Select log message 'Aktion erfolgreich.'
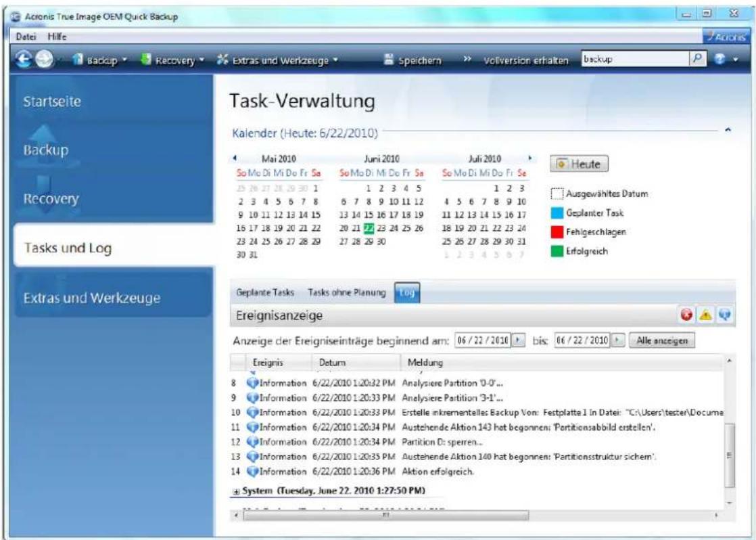The image size is (756, 540). (438, 472)
